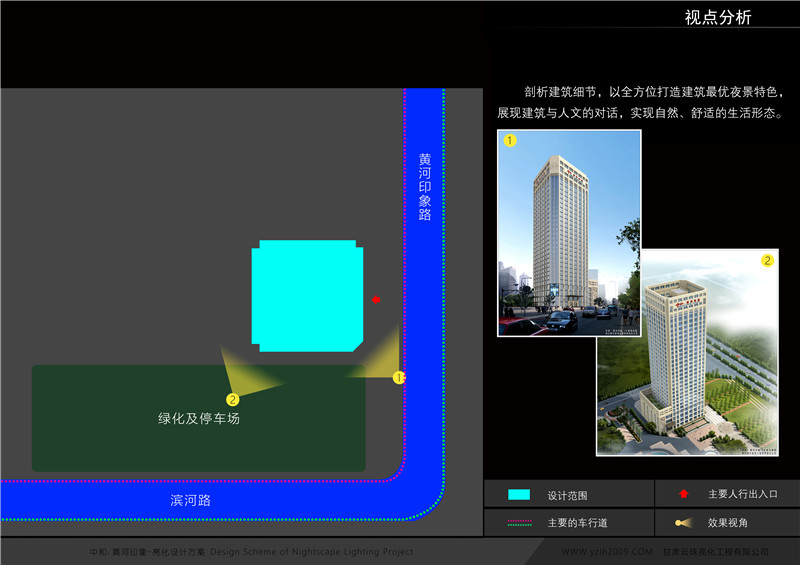Click the 滨河路 road label

pyautogui.click(x=191, y=500)
